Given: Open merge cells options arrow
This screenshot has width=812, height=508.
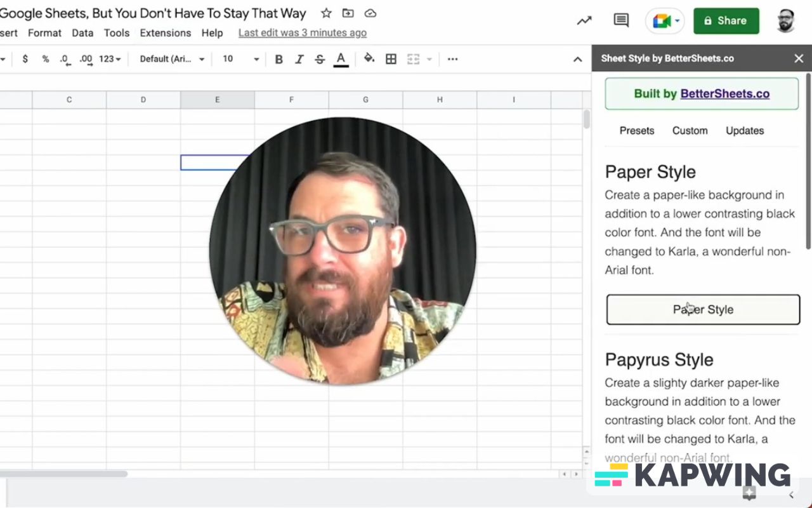Looking at the screenshot, I should [x=429, y=59].
